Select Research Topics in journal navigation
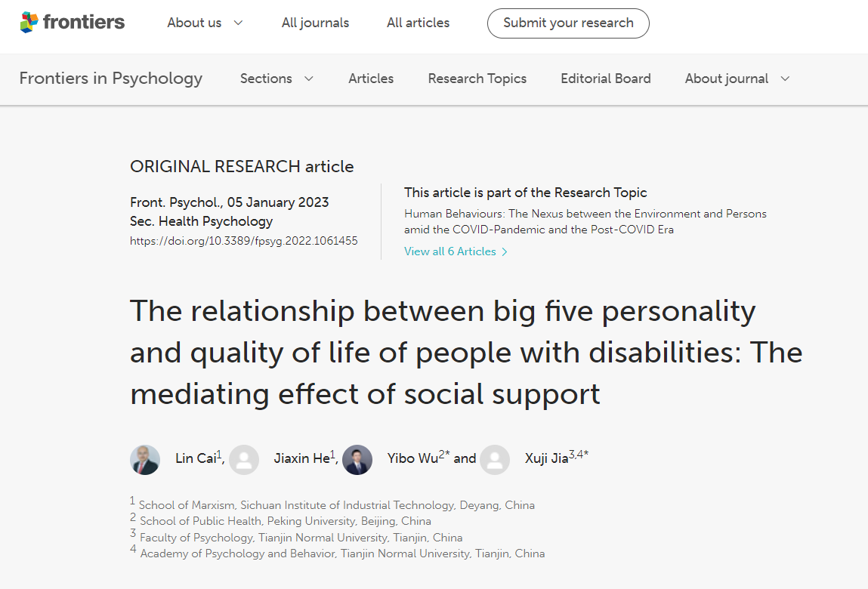Image resolution: width=868 pixels, height=589 pixels. point(477,79)
